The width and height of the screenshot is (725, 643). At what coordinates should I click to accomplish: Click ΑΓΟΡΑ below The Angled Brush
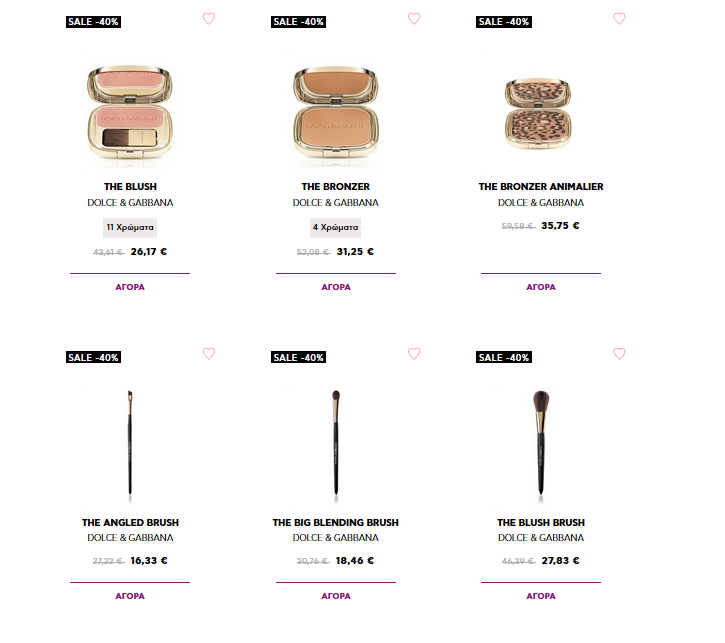[130, 596]
